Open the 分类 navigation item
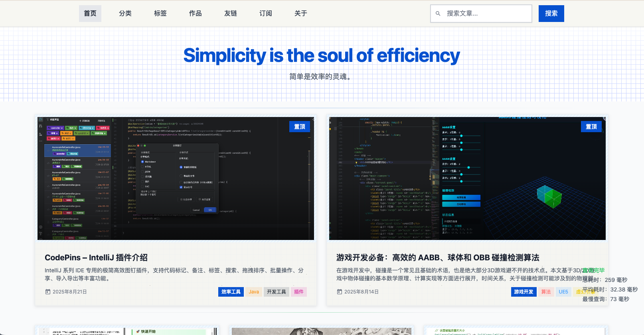This screenshot has height=335, width=644. pyautogui.click(x=125, y=14)
